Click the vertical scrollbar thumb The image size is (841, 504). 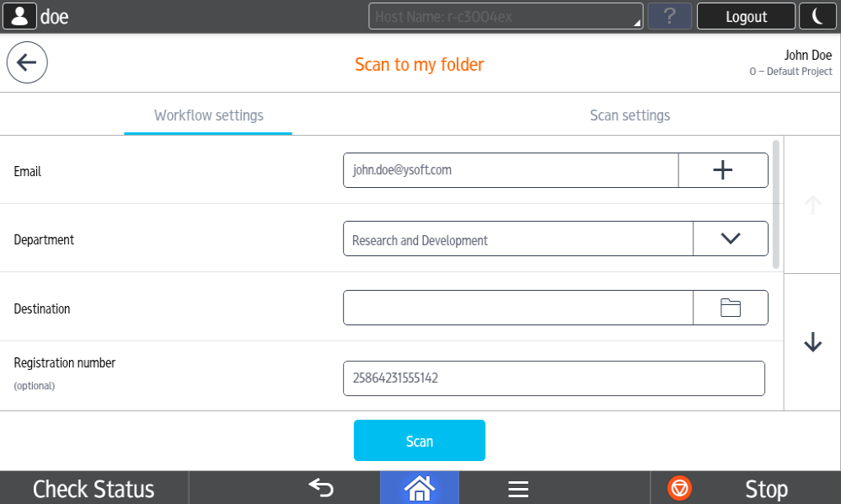(776, 204)
